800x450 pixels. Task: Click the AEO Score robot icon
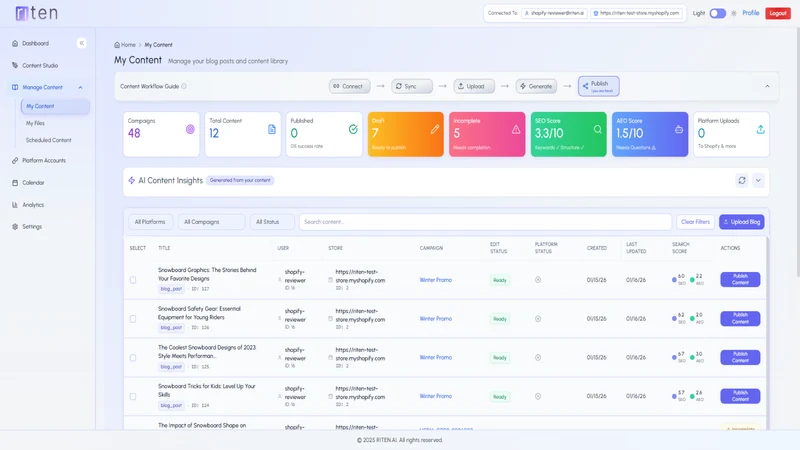[x=679, y=130]
